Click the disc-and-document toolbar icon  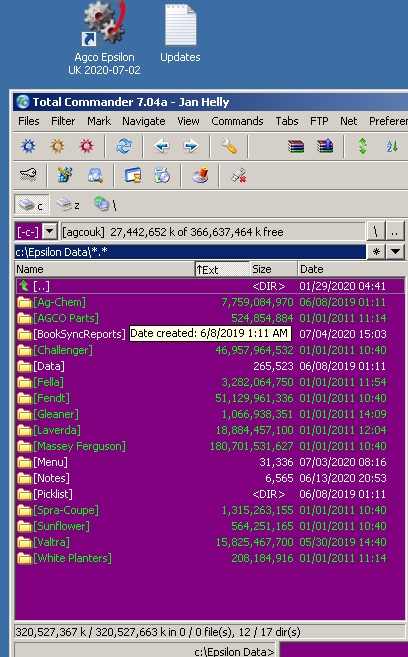pyautogui.click(x=162, y=175)
